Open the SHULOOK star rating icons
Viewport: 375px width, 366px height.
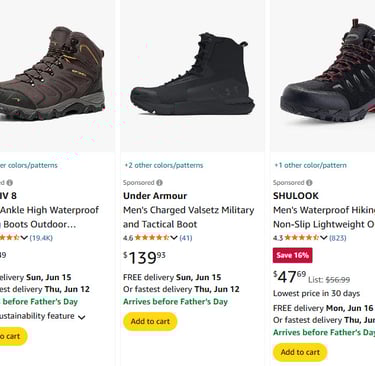[x=302, y=238]
